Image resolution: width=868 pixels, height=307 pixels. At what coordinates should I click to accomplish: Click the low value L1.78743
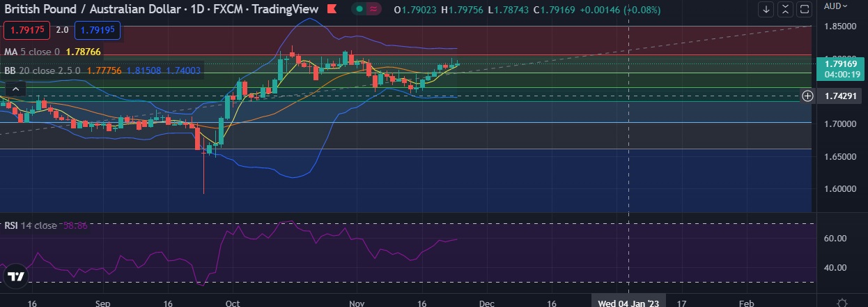[509, 9]
